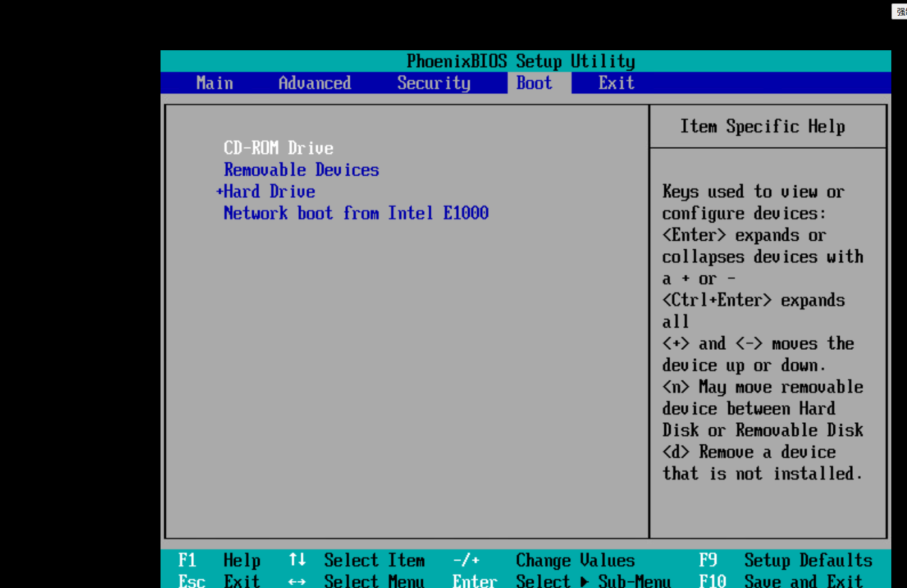Viewport: 907px width, 588px height.
Task: Switch to the Main tab
Action: point(215,83)
